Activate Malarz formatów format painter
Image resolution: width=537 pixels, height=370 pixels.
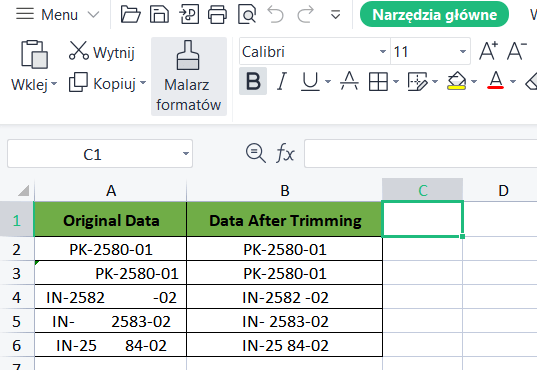[189, 76]
